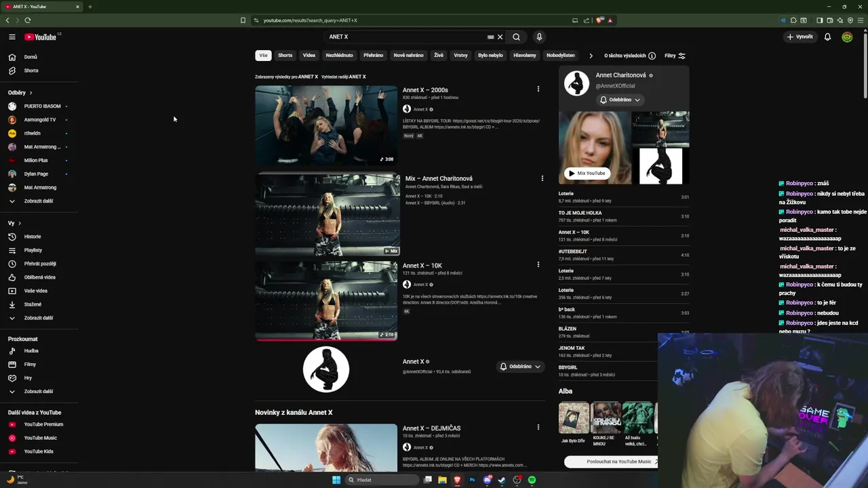Select the Videa filter chip
This screenshot has height=488, width=868.
click(x=309, y=56)
